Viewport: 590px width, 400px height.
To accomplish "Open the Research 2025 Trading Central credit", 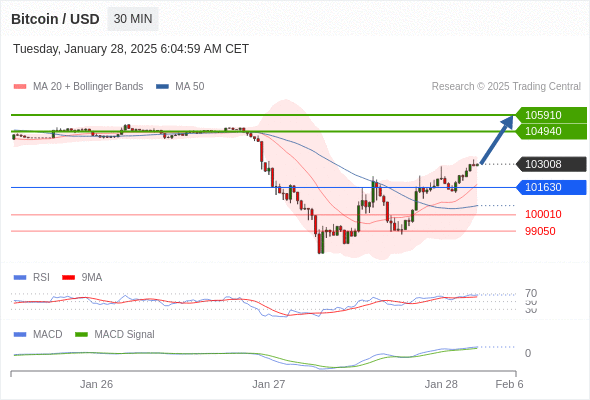I will point(506,87).
